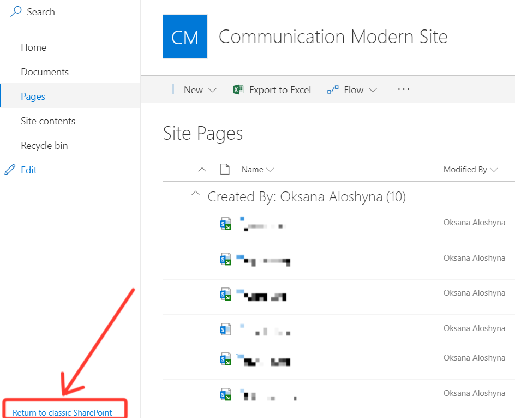Click Created By: Oksana Aloshyna (10) header

click(x=307, y=196)
